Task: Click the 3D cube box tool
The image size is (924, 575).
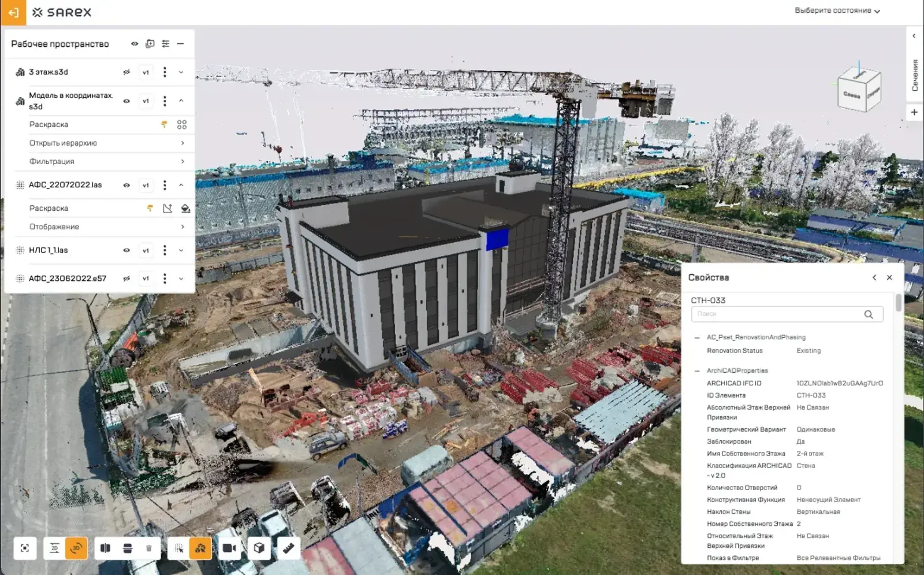Action: click(x=259, y=548)
